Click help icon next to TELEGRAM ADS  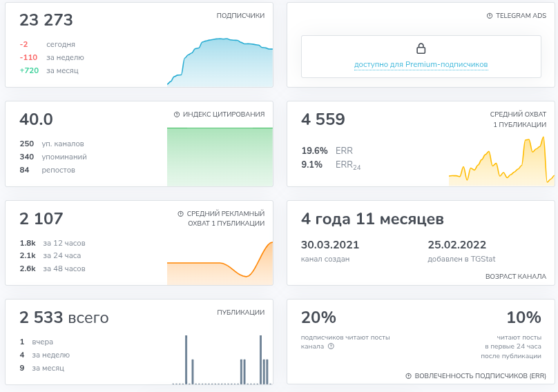coord(490,16)
